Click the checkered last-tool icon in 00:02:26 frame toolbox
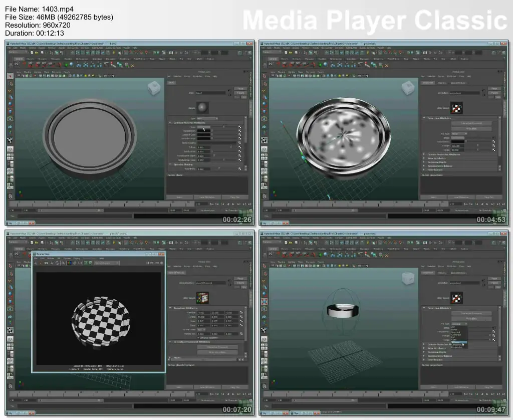The height and width of the screenshot is (420, 513). pos(10,140)
